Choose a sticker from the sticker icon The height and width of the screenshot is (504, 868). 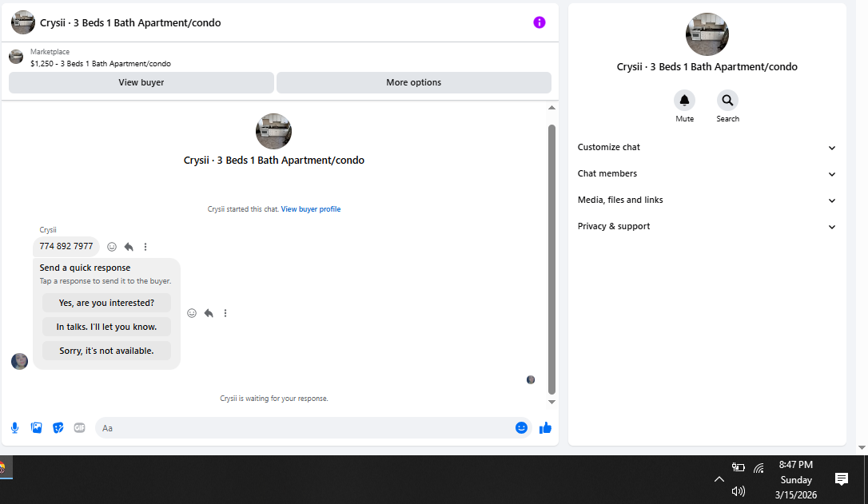(58, 427)
